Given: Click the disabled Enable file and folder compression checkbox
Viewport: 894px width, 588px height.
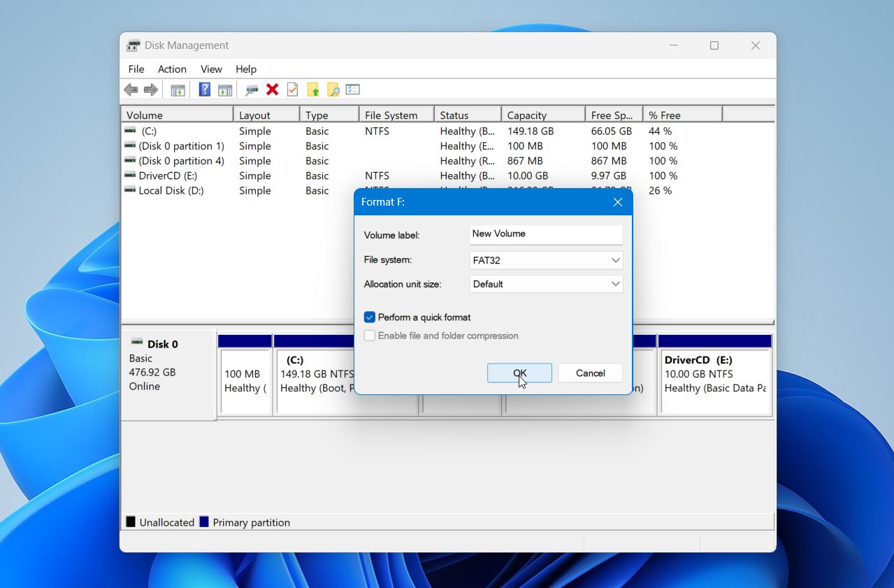Looking at the screenshot, I should click(x=370, y=336).
